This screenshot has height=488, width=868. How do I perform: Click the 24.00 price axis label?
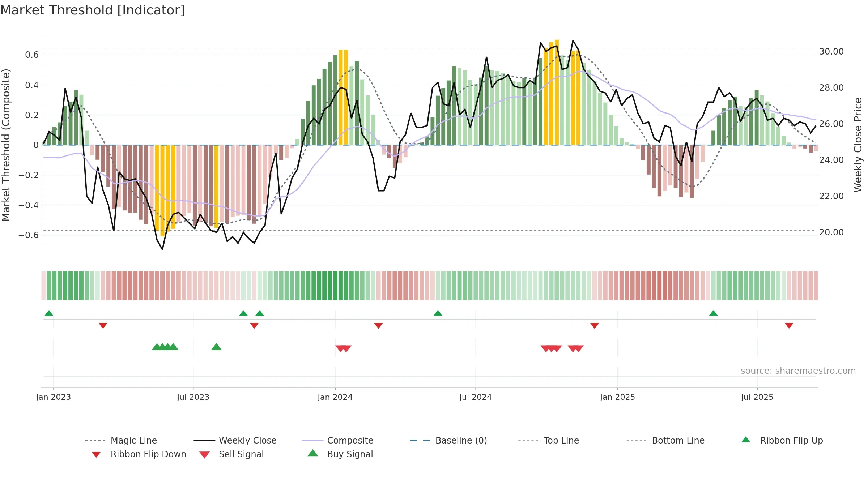831,160
